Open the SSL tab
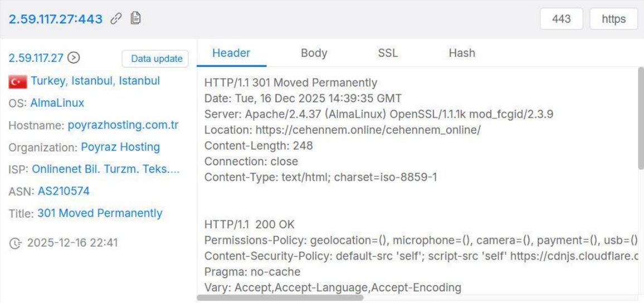Image resolution: width=644 pixels, height=303 pixels. point(388,53)
